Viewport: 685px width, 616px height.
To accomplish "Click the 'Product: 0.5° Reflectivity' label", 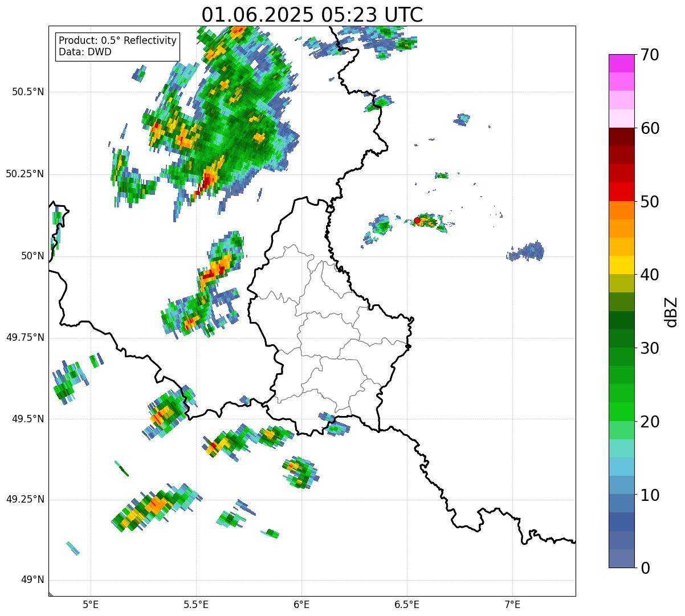I will [x=118, y=40].
